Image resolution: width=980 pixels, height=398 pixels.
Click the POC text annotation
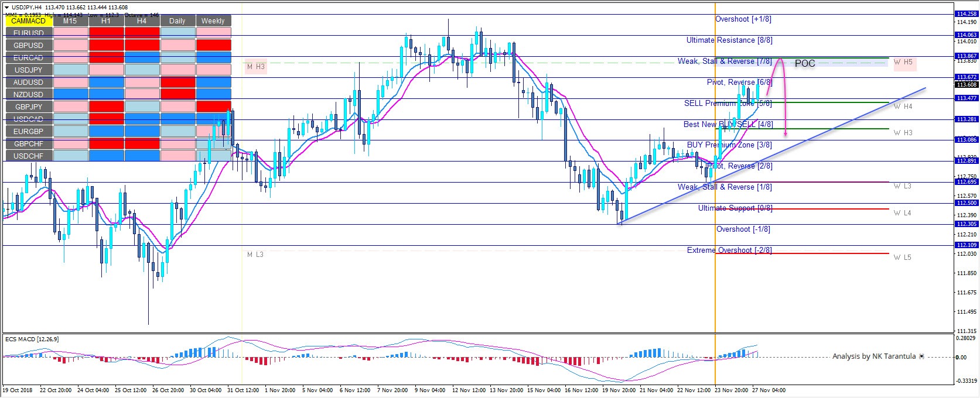tap(805, 63)
